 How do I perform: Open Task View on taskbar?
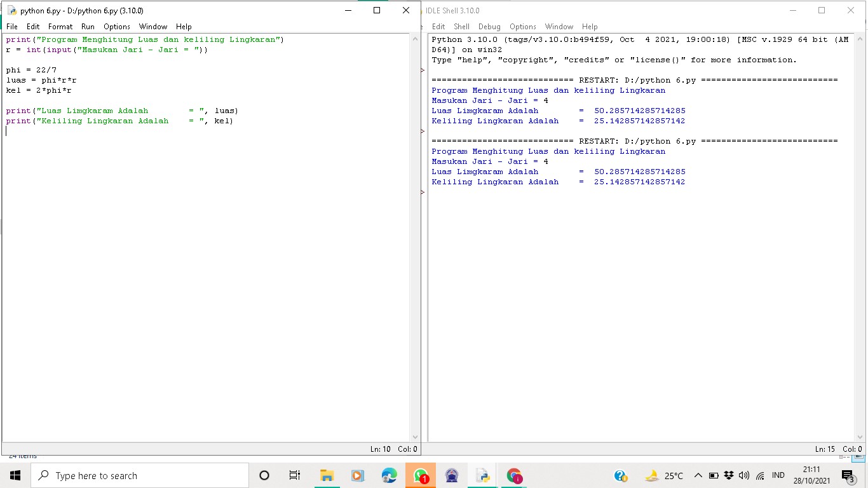[x=295, y=475]
